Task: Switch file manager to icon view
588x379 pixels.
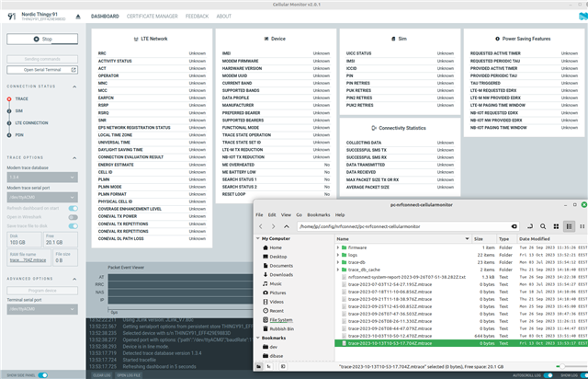Action: pyautogui.click(x=556, y=226)
